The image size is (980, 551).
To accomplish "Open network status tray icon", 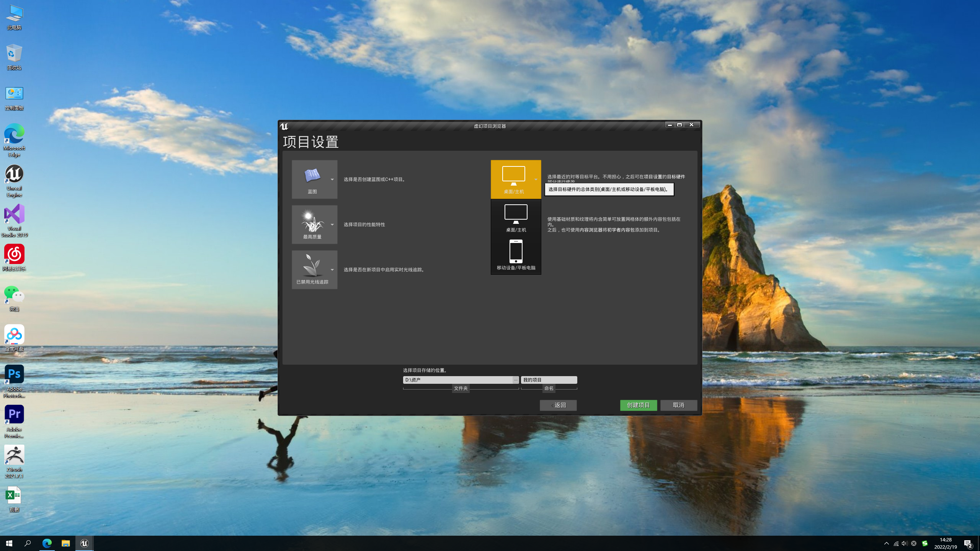I will (896, 543).
